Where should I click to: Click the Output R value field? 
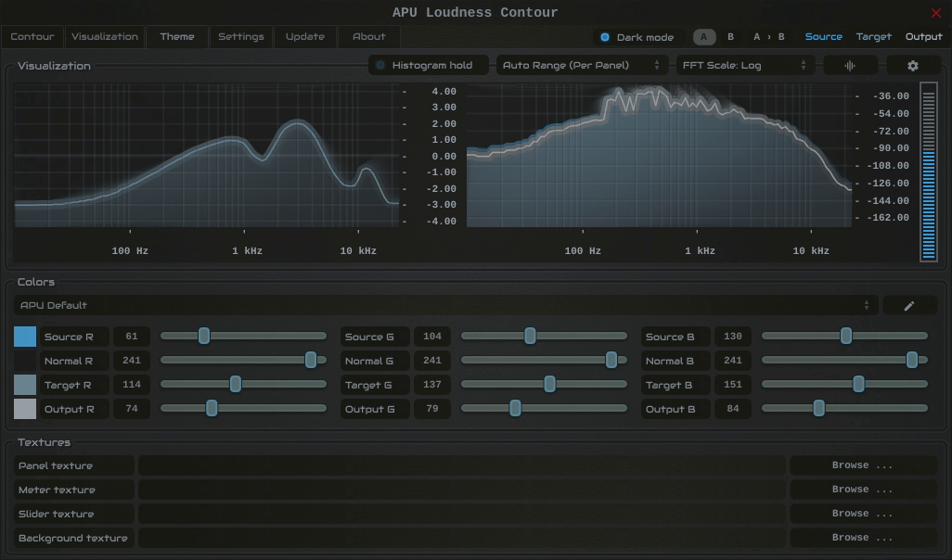click(132, 409)
